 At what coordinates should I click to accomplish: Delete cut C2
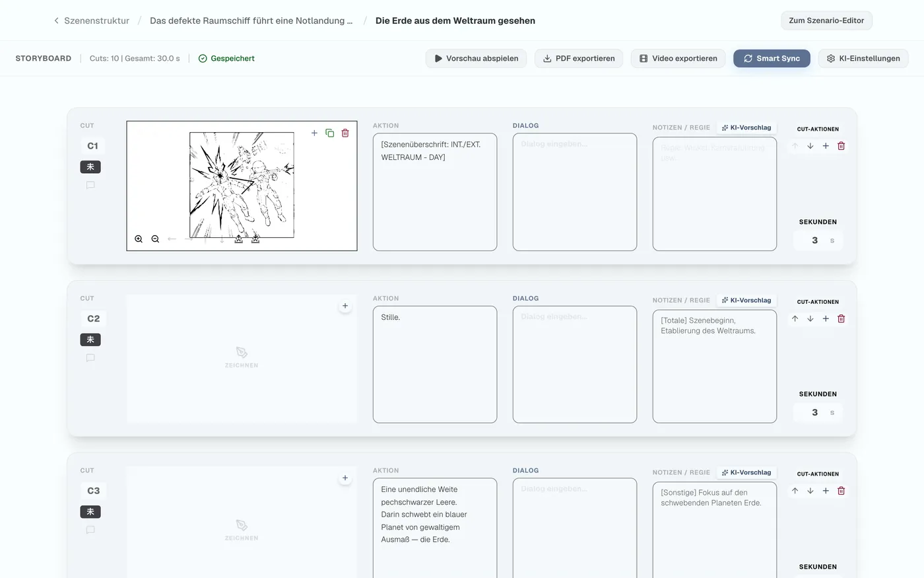pos(841,318)
